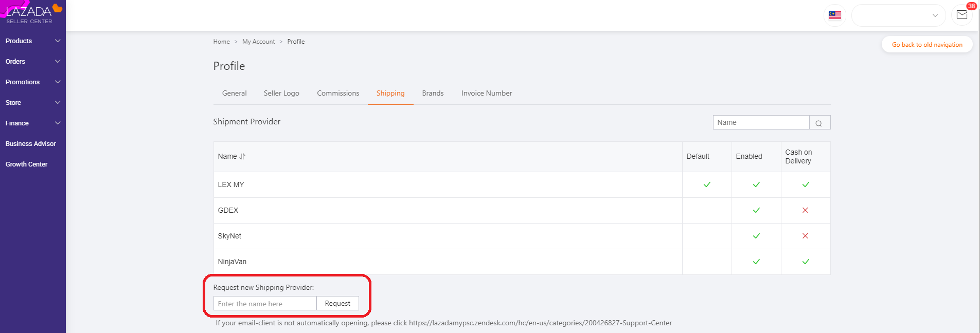The width and height of the screenshot is (980, 333).
Task: Click the search magnifier button beside Name
Action: [x=819, y=122]
